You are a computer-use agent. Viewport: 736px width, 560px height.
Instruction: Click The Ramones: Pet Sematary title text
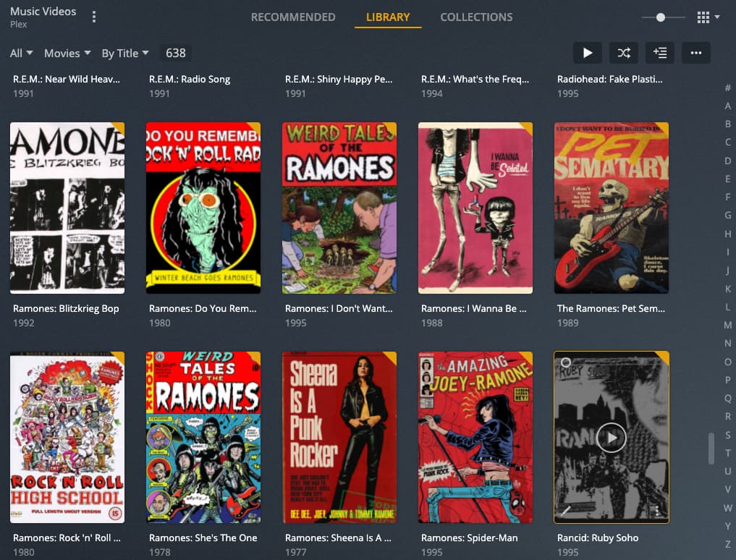611,308
